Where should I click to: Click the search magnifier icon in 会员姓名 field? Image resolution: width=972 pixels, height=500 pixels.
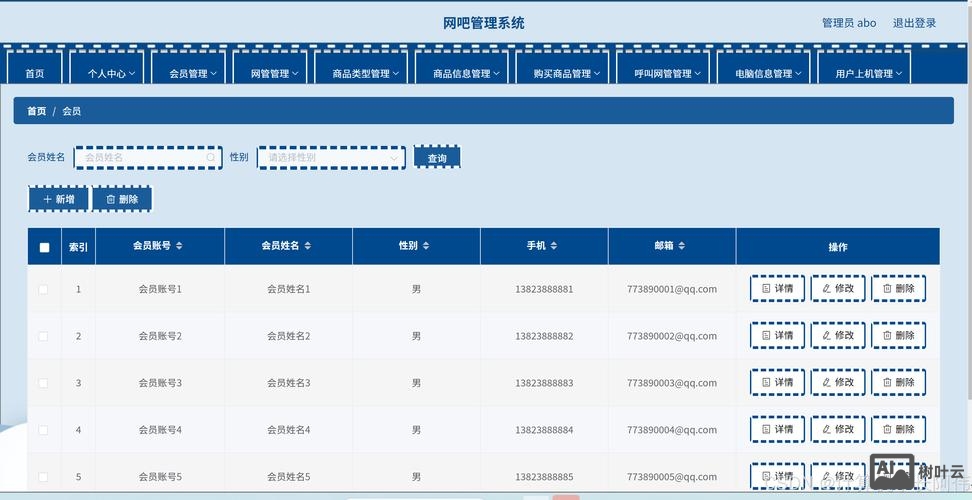[x=211, y=158]
